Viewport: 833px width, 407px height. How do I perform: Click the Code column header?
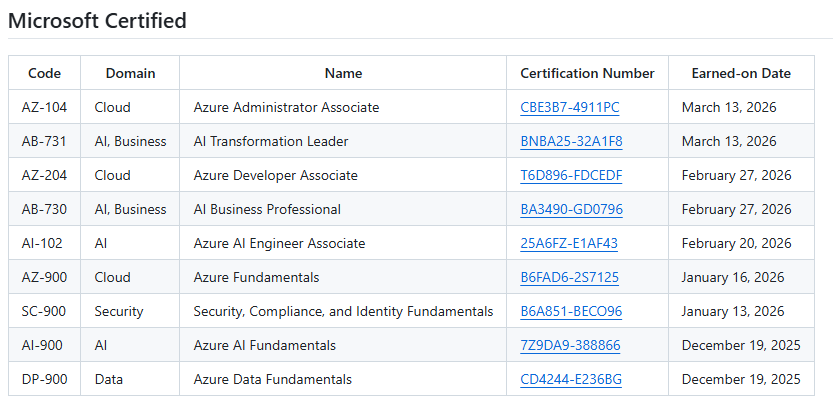tap(44, 73)
